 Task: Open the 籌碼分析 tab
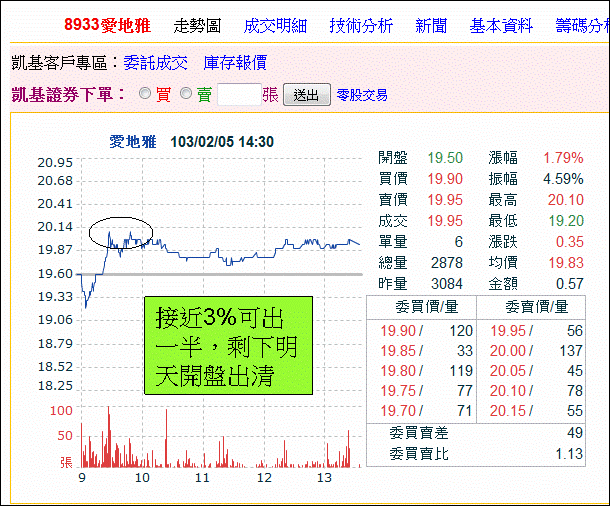(x=582, y=26)
